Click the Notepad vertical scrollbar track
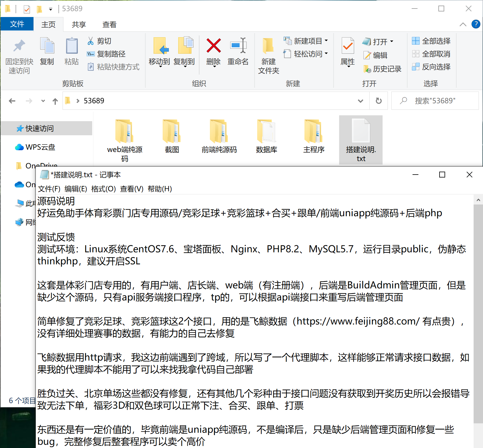The image size is (483, 448). [x=478, y=323]
